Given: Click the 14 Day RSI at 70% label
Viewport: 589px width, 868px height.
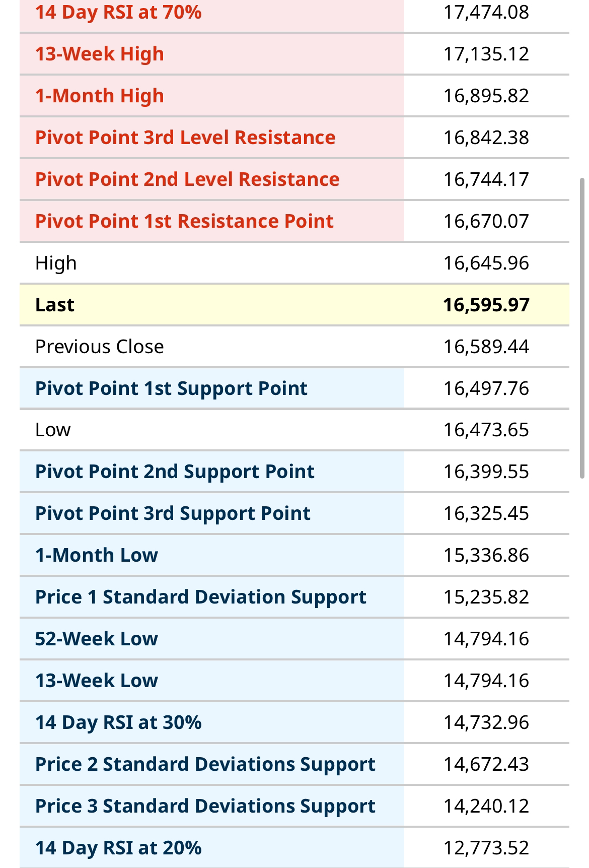Looking at the screenshot, I should [x=118, y=12].
